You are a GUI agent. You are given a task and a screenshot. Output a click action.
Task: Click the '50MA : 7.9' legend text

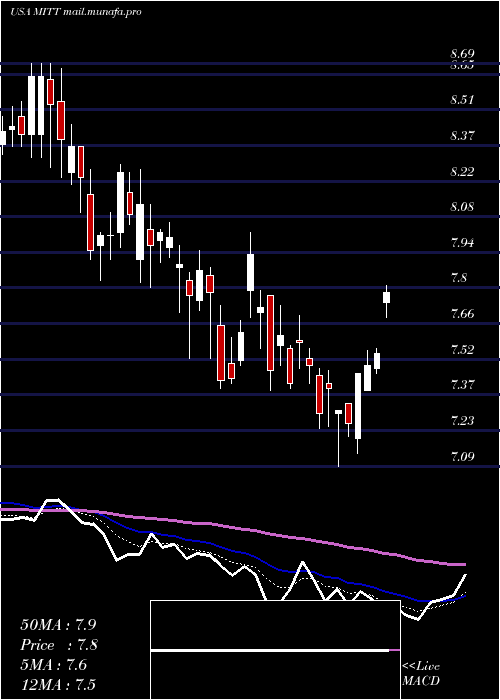point(58,625)
